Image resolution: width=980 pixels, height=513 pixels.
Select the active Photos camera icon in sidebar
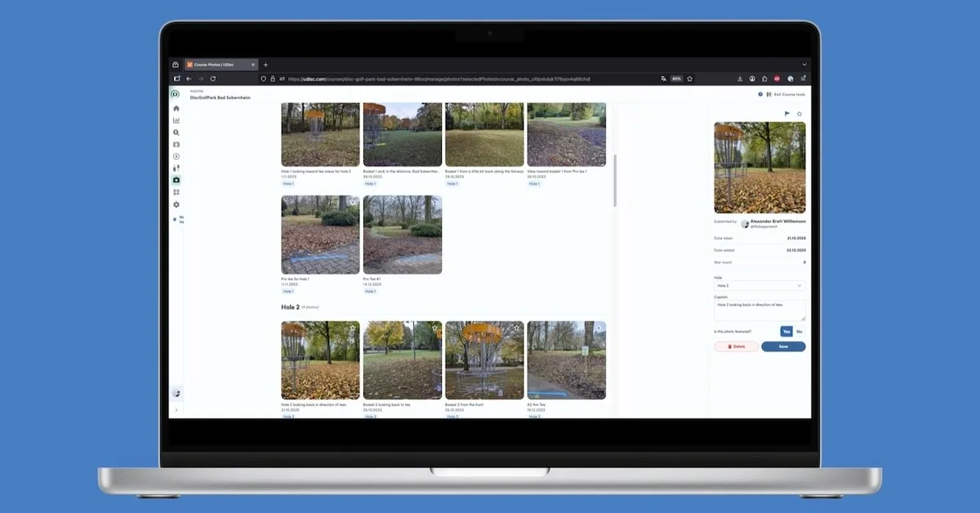click(x=176, y=179)
